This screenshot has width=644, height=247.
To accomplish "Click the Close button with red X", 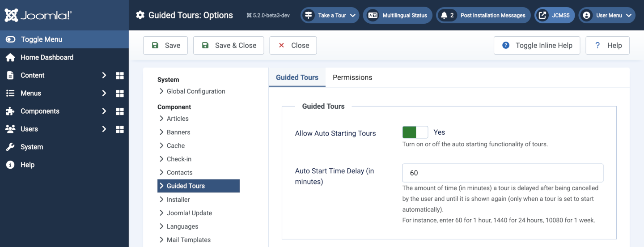I will tap(293, 45).
